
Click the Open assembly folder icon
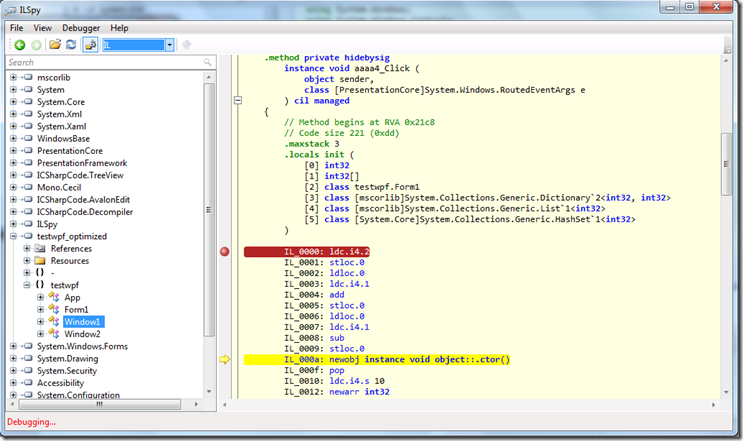55,45
